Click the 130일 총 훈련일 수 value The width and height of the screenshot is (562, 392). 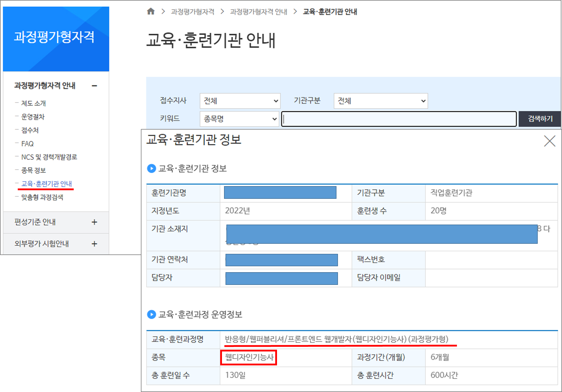[x=235, y=375]
